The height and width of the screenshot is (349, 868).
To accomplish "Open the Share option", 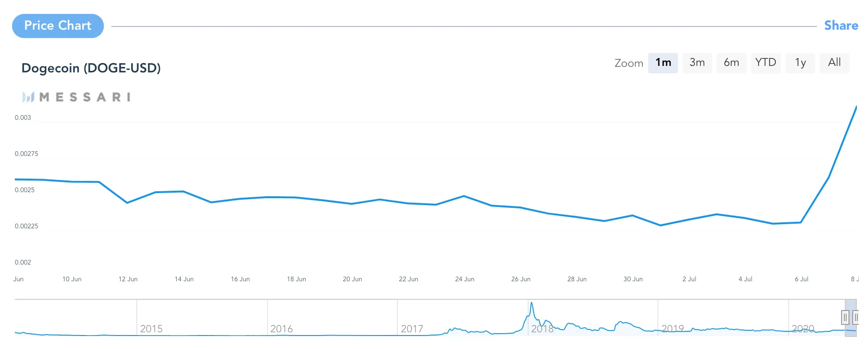I will 841,25.
